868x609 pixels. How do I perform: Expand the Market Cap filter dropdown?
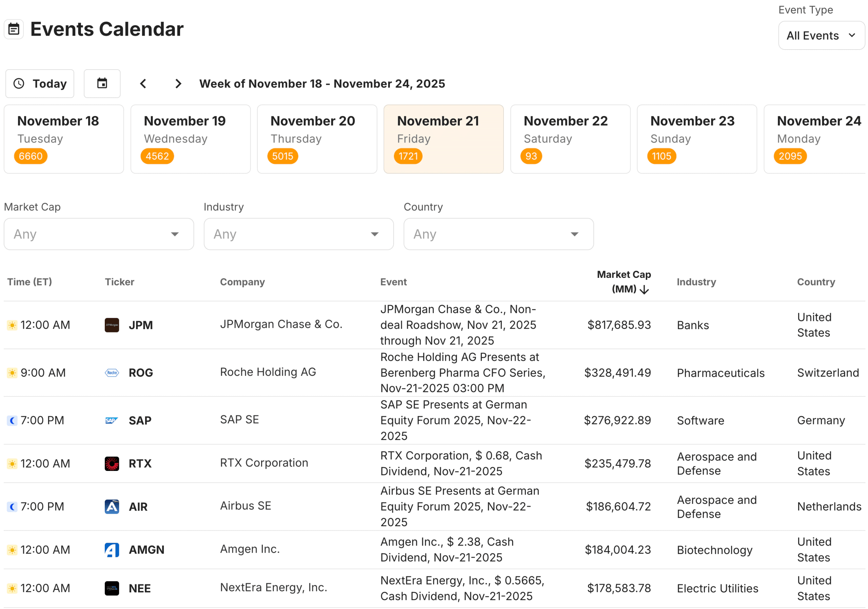click(x=98, y=234)
